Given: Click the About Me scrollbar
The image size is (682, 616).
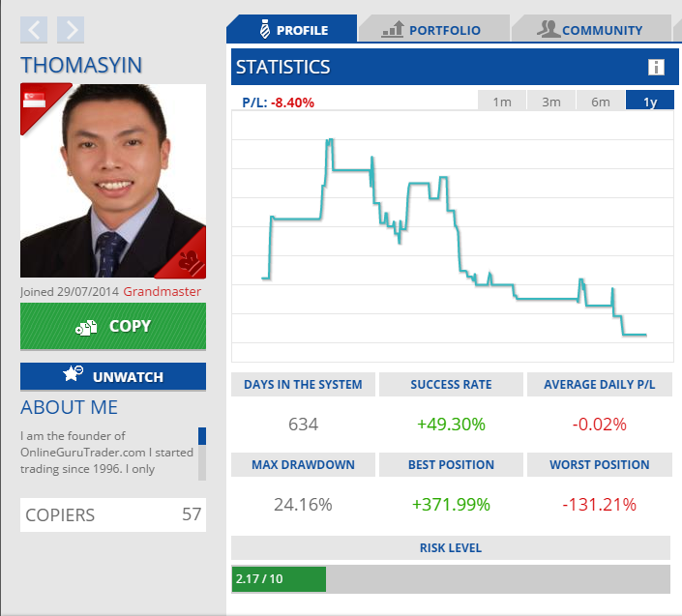Looking at the screenshot, I should click(x=202, y=454).
